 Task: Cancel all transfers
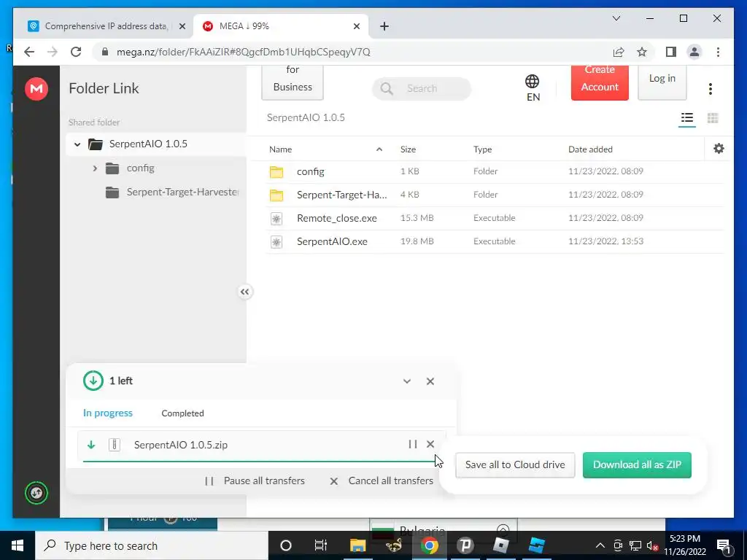click(x=381, y=481)
